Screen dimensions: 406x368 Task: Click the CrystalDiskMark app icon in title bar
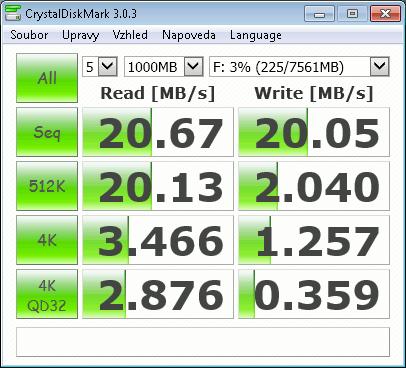pos(13,13)
